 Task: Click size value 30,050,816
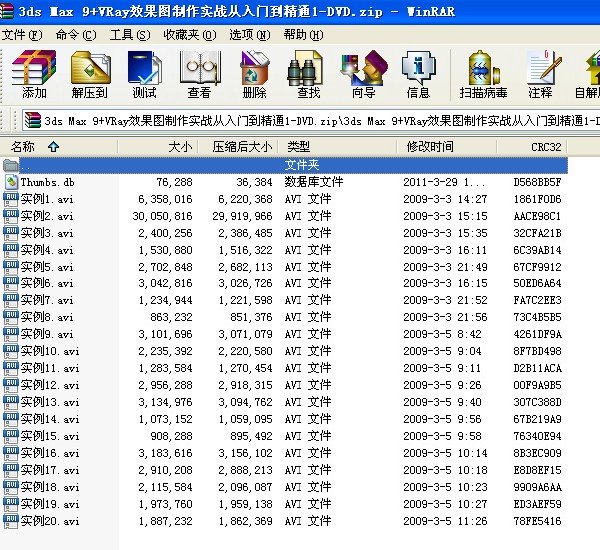(162, 216)
